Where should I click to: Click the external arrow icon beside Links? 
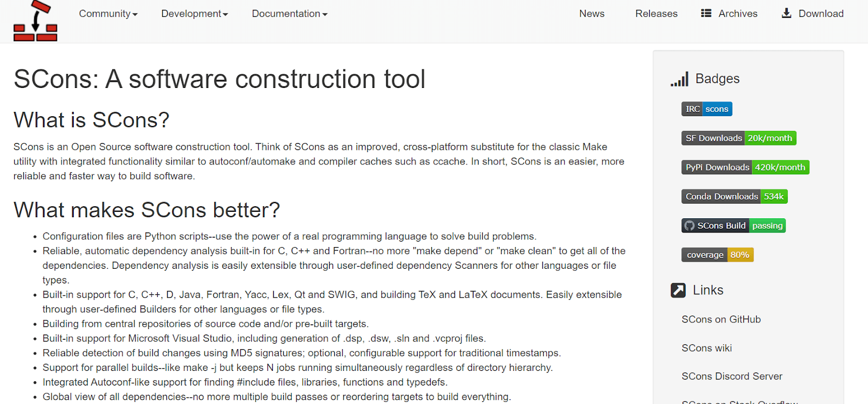click(x=678, y=291)
